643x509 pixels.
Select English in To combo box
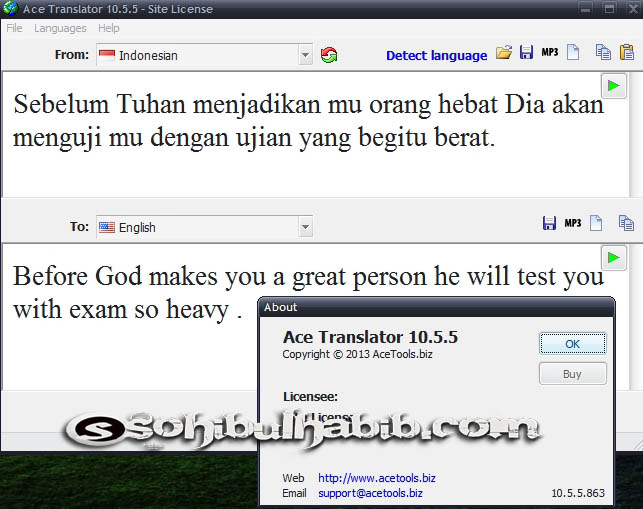click(204, 227)
